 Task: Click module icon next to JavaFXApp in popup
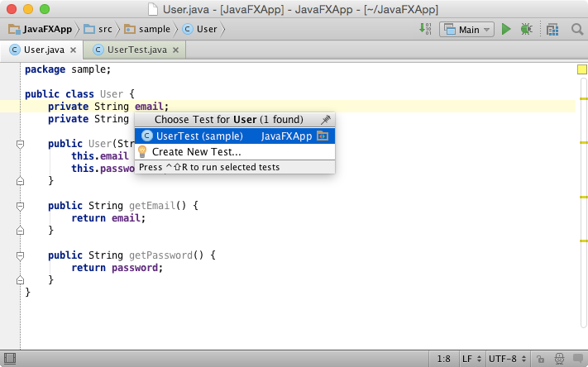tap(323, 136)
